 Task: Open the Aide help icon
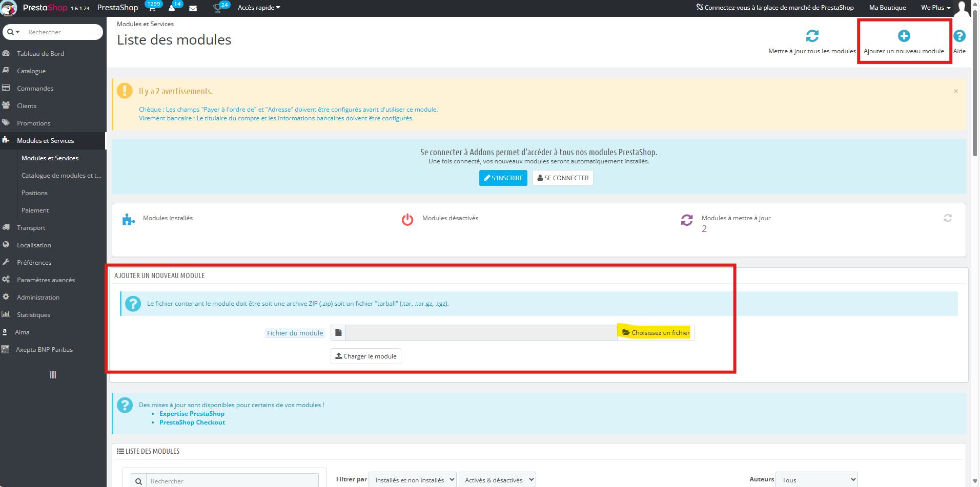point(959,36)
